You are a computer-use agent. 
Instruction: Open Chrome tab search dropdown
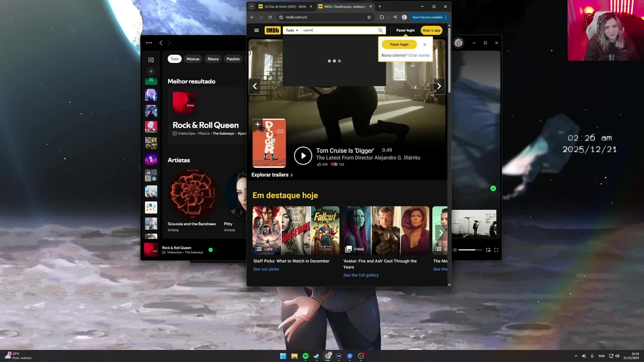point(252,7)
